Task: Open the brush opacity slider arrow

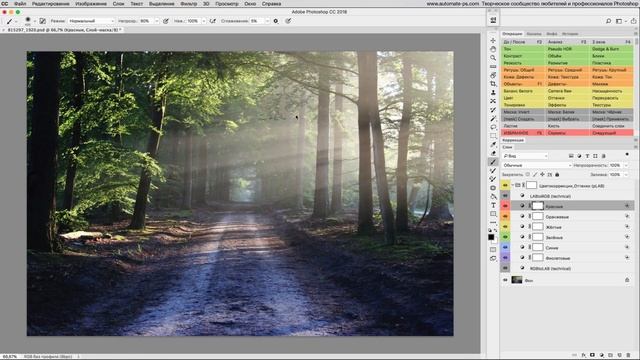Action: point(157,21)
